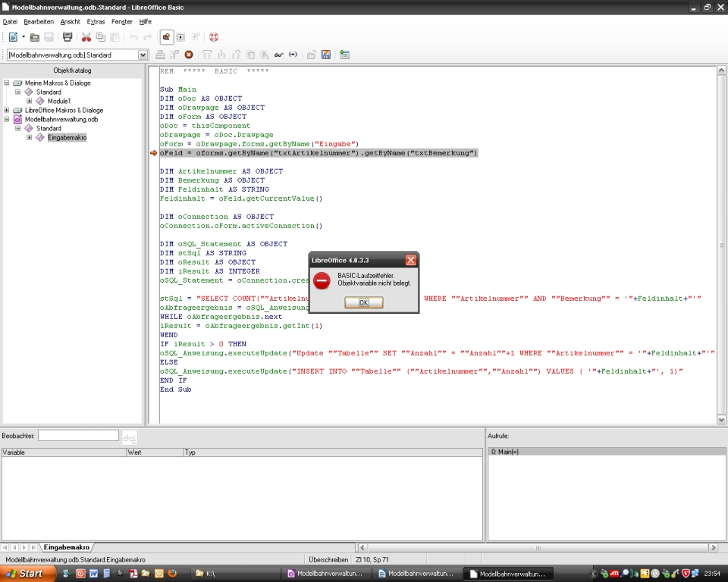Collapse Modellbahnverwaltung.odb tree node
The height and width of the screenshot is (582, 728).
pyautogui.click(x=7, y=119)
